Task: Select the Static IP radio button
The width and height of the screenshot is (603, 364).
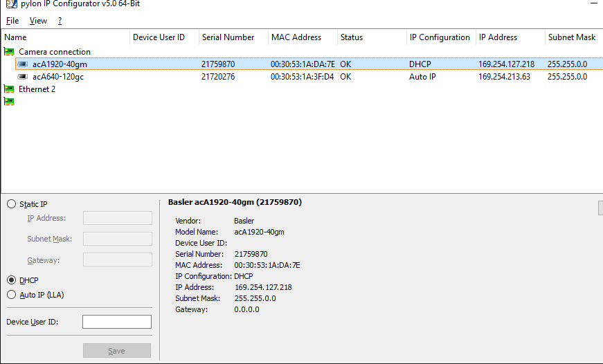Action: pos(12,204)
